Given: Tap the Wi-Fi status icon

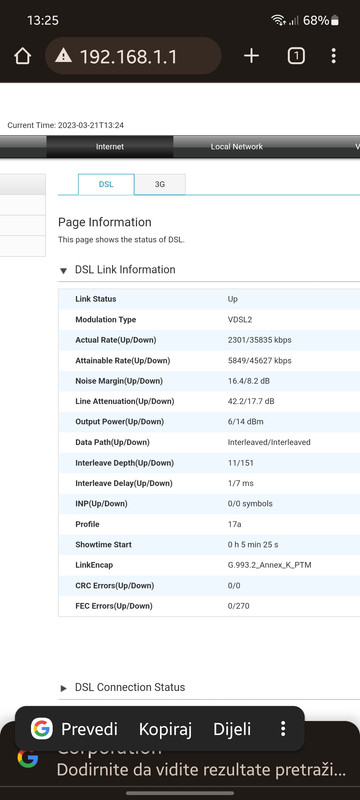Looking at the screenshot, I should pyautogui.click(x=278, y=20).
